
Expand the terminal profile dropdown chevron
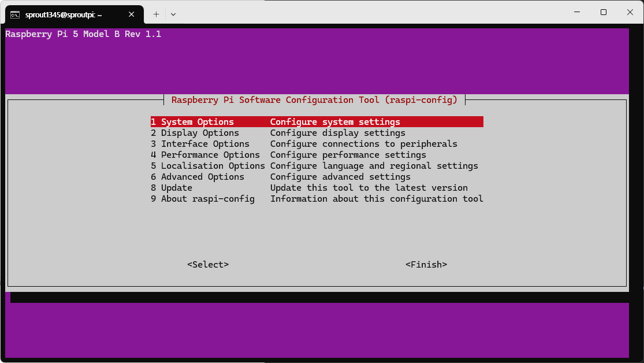(x=173, y=14)
